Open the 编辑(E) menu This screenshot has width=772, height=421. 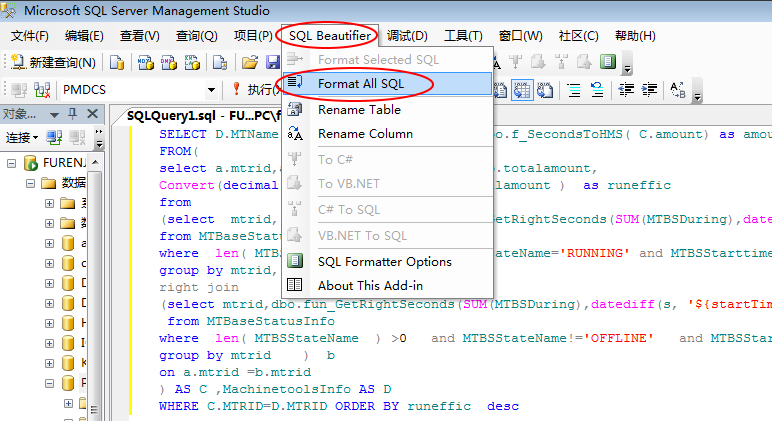pos(84,36)
